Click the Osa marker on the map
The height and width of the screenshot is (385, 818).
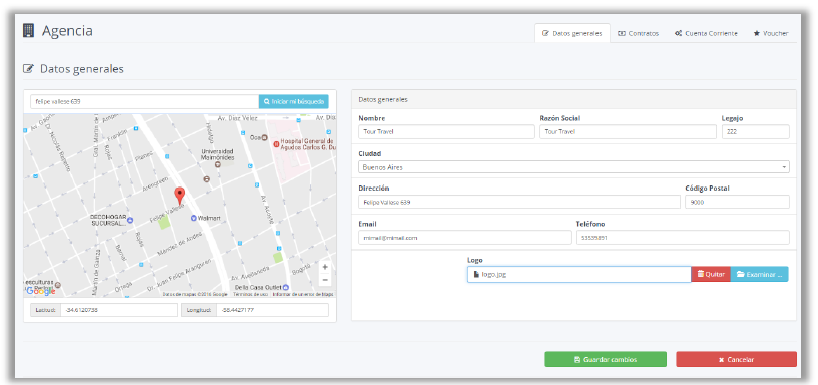point(264,138)
